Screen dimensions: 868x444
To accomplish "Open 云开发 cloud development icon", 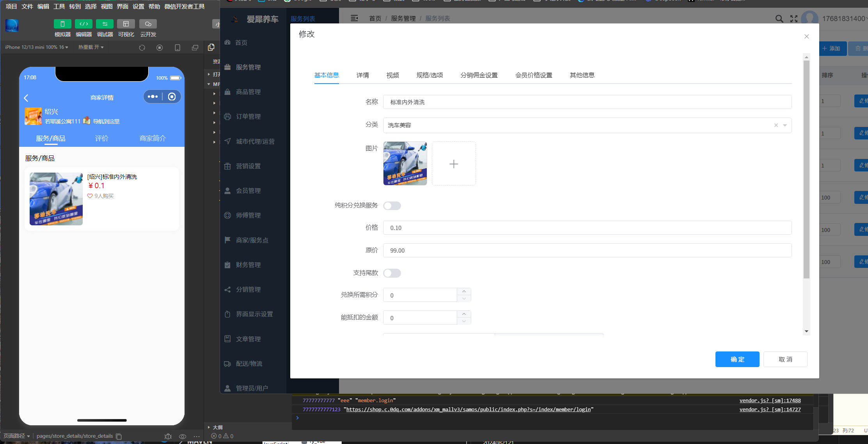I will 148,24.
